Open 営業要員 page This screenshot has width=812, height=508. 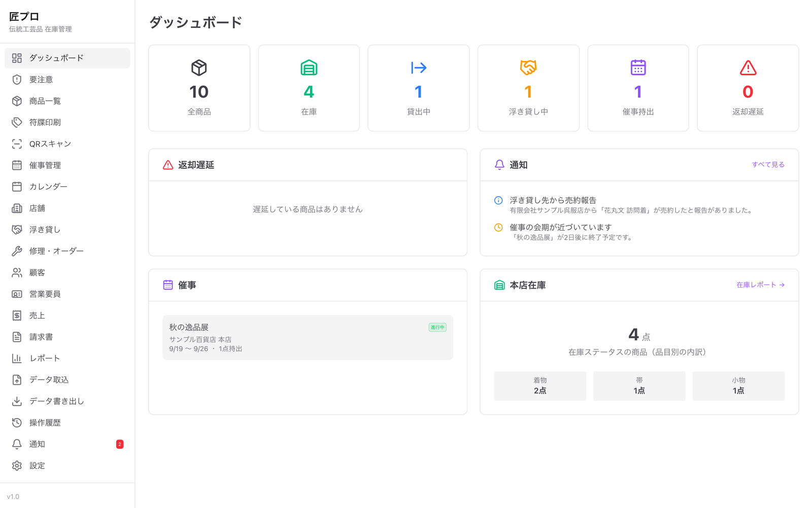pyautogui.click(x=67, y=294)
